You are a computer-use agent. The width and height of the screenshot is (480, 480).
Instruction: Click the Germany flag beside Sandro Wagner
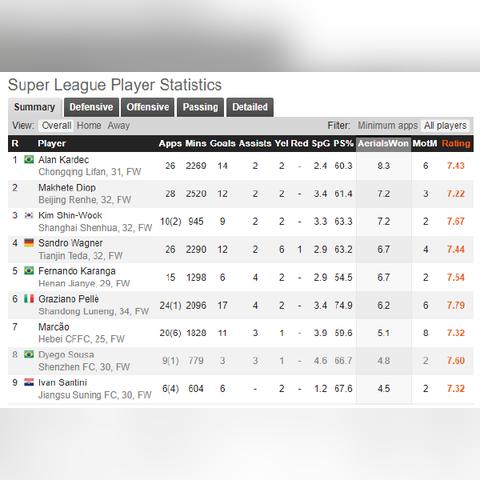point(29,243)
